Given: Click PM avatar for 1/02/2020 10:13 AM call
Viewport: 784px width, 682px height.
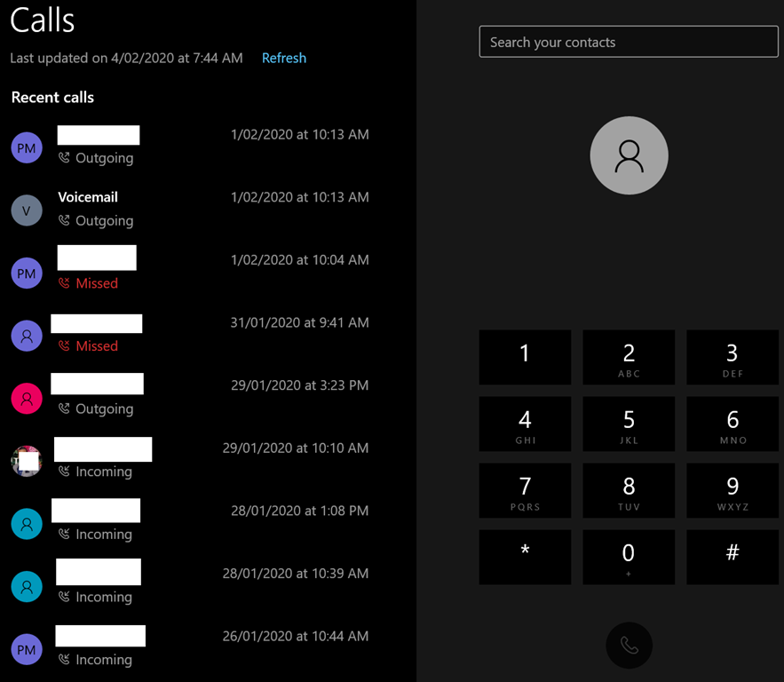Looking at the screenshot, I should (x=27, y=147).
